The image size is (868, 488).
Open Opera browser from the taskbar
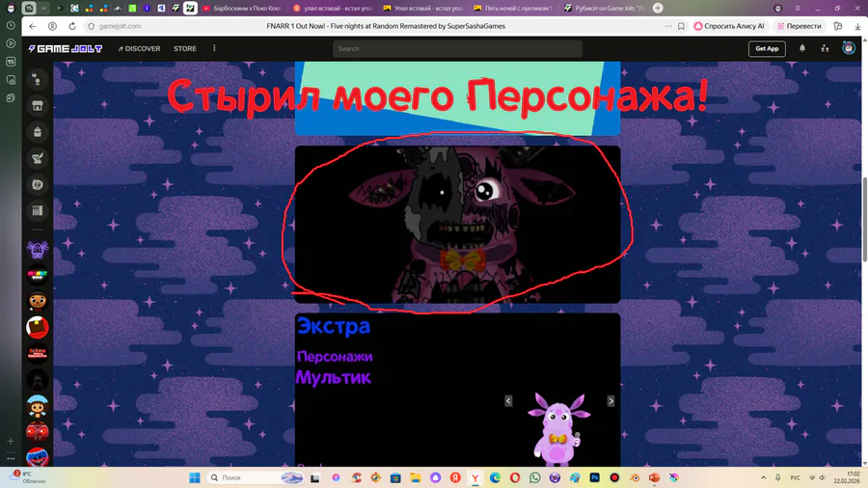pyautogui.click(x=515, y=477)
